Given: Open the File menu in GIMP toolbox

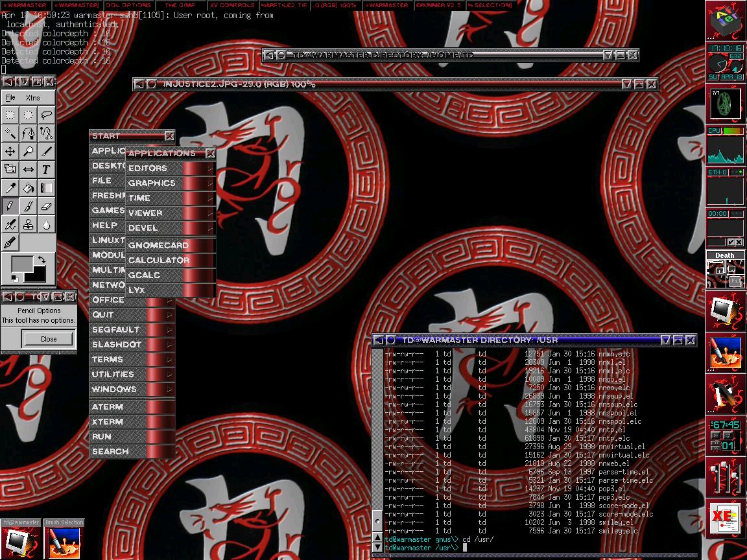Looking at the screenshot, I should [10, 98].
